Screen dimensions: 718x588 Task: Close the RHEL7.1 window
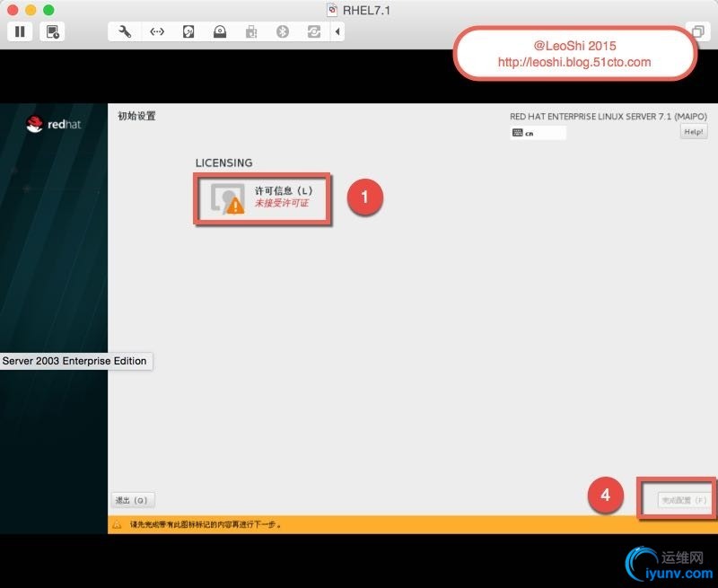[x=13, y=10]
